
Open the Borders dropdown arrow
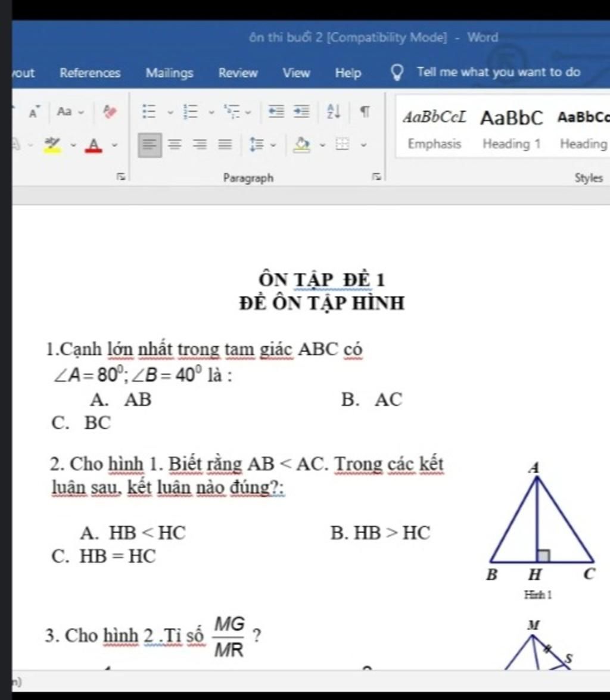[x=364, y=145]
